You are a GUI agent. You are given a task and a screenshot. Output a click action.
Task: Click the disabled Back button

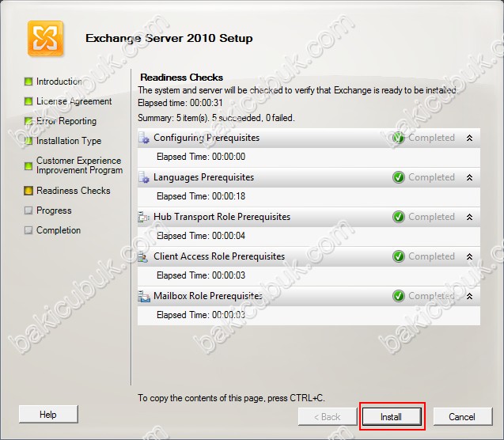pos(328,417)
